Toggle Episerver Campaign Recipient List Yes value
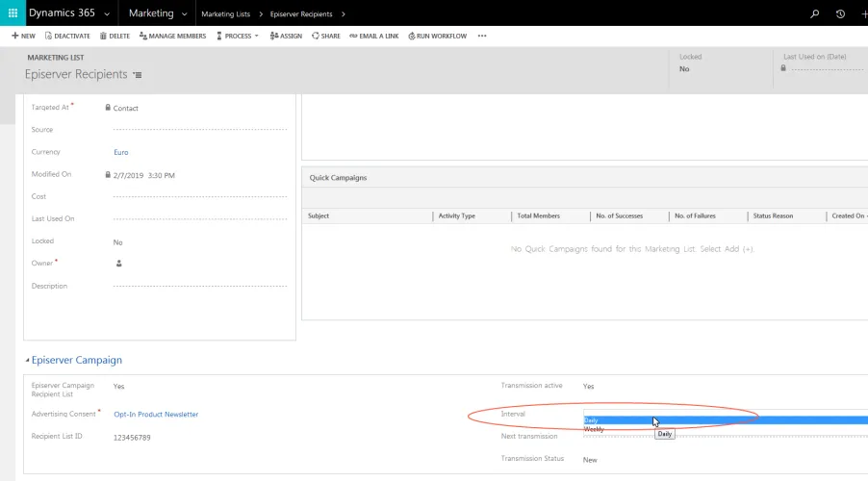 point(118,387)
